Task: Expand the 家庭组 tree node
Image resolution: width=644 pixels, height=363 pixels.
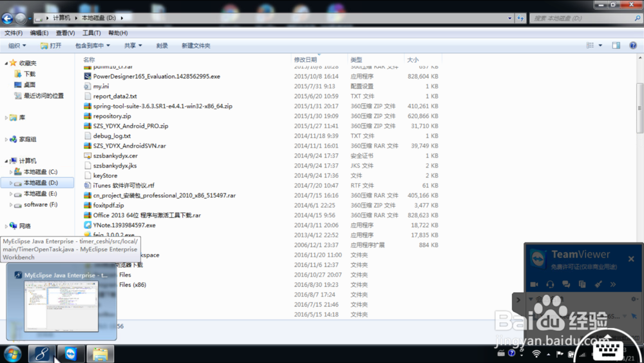Action: click(x=6, y=139)
